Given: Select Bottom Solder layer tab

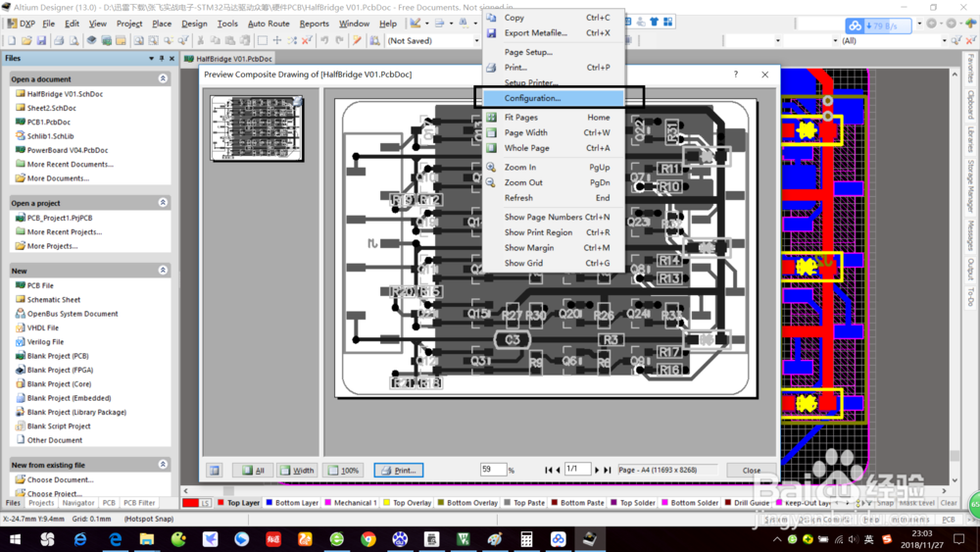Looking at the screenshot, I should [x=689, y=503].
